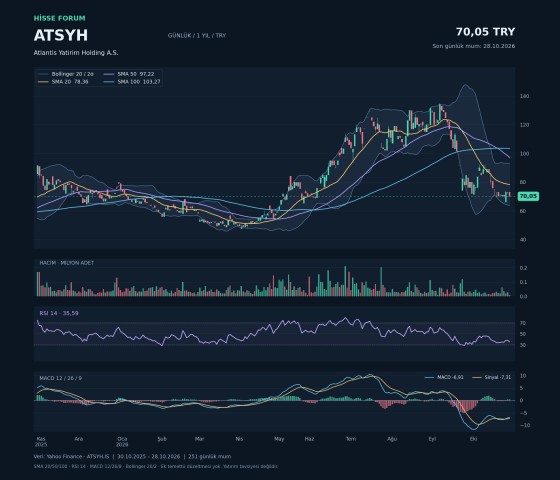The image size is (560, 480).
Task: Click the bottom disclaimer line starting SMA 20/50/100
Action: (x=156, y=466)
